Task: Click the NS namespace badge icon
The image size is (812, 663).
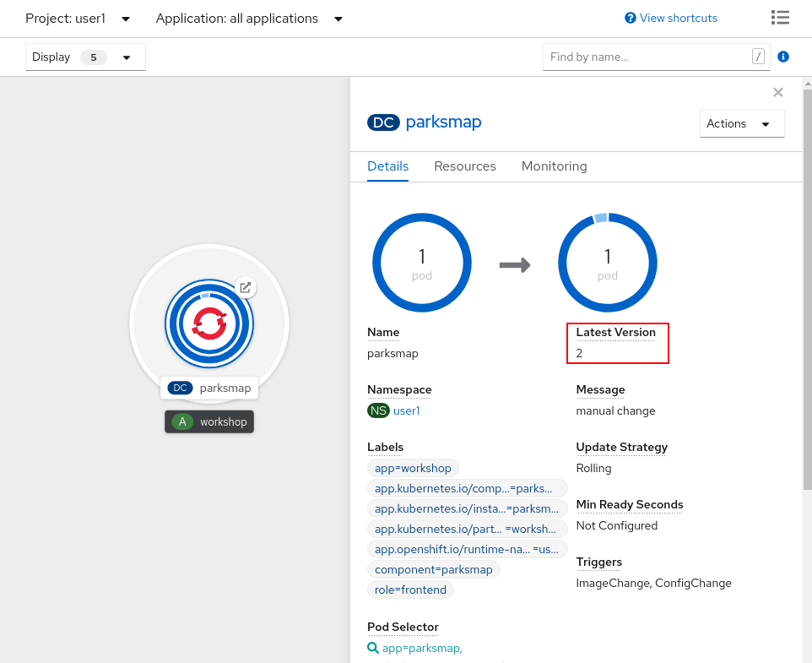Action: (x=378, y=410)
